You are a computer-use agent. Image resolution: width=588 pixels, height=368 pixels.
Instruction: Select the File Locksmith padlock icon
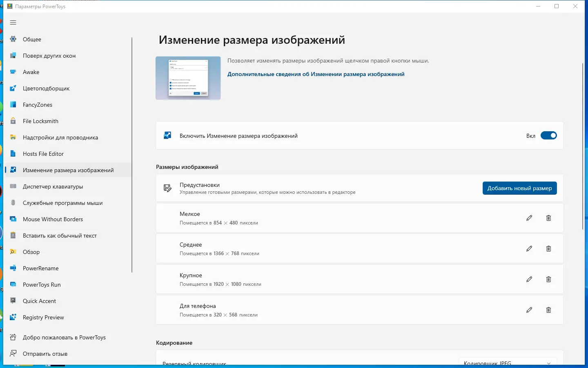click(x=13, y=121)
